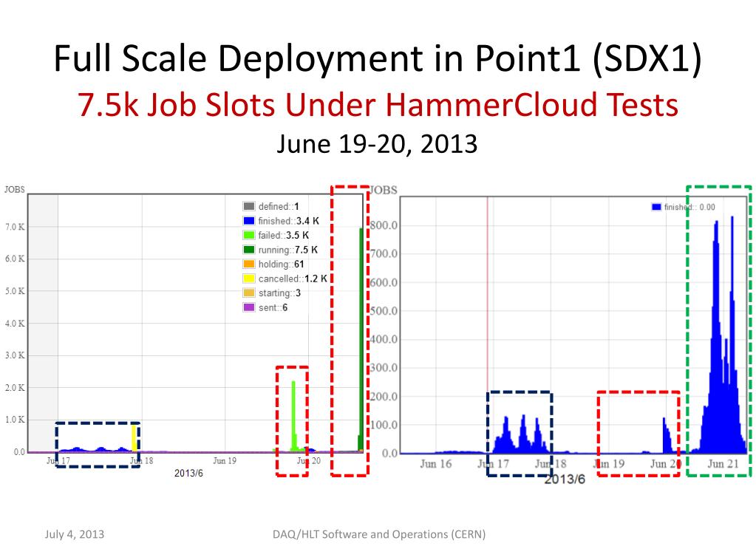
Task: Click the '2013/6' caption under the right chart
Action: (565, 479)
